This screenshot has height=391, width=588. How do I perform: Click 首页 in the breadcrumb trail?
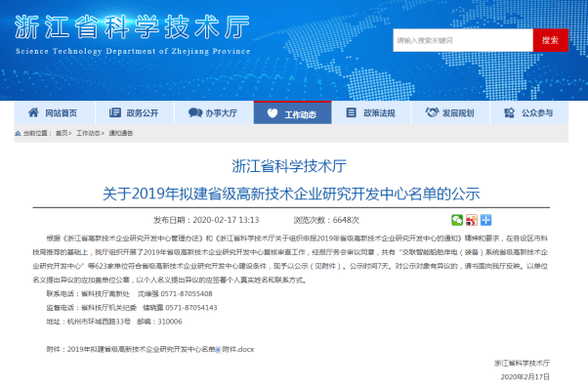tap(62, 132)
